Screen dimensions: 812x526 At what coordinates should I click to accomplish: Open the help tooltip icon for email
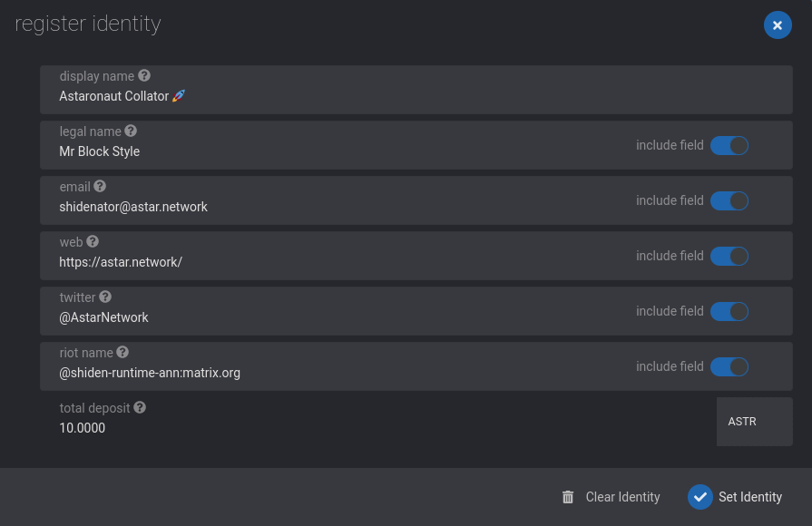pos(100,187)
